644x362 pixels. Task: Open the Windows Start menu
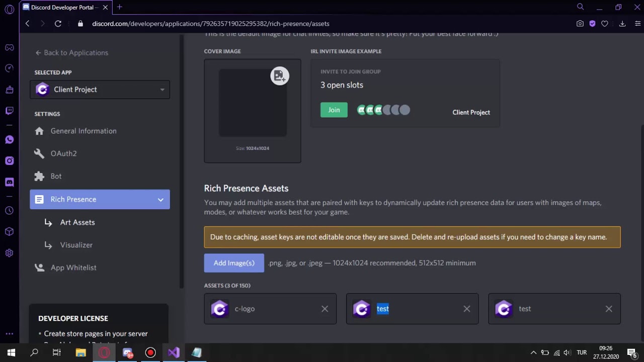11,352
